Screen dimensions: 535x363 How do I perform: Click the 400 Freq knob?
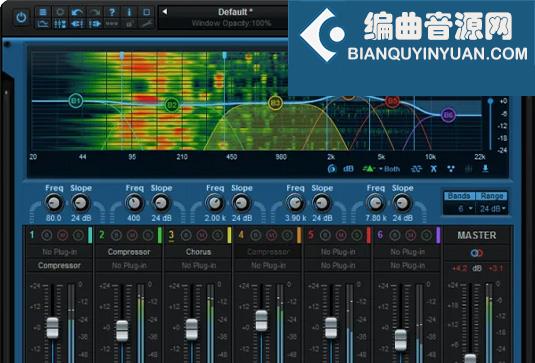pos(134,203)
